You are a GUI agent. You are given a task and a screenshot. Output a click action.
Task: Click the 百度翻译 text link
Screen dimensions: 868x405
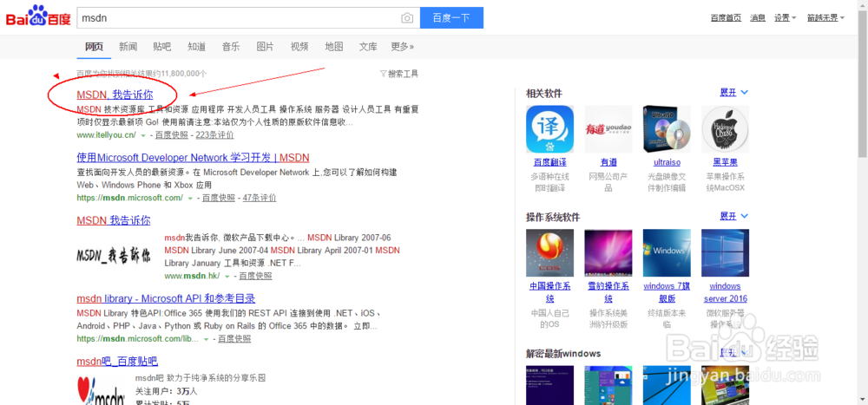(x=549, y=163)
